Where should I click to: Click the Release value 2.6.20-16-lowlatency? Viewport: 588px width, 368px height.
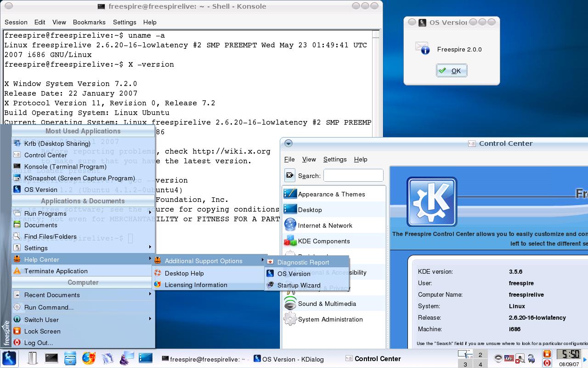[537, 317]
